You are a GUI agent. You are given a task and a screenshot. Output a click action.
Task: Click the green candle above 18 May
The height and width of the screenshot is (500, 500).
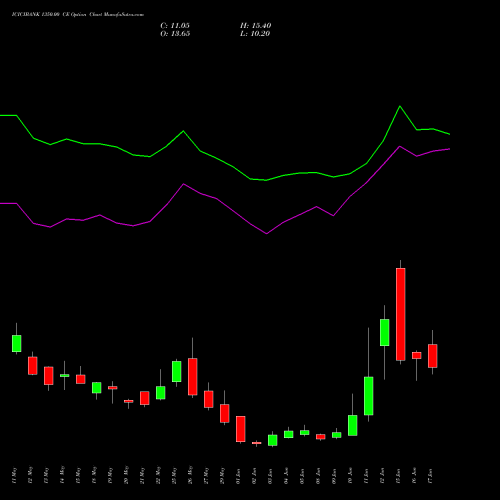(x=97, y=388)
